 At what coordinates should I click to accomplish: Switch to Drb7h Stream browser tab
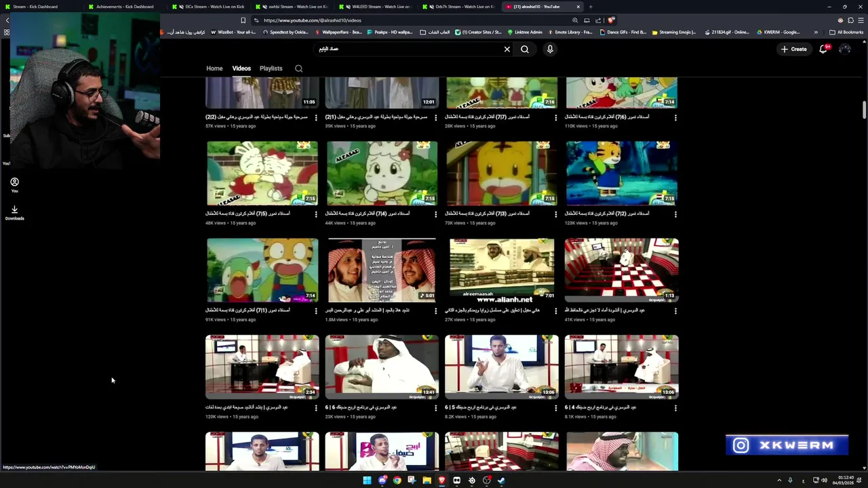pyautogui.click(x=459, y=7)
